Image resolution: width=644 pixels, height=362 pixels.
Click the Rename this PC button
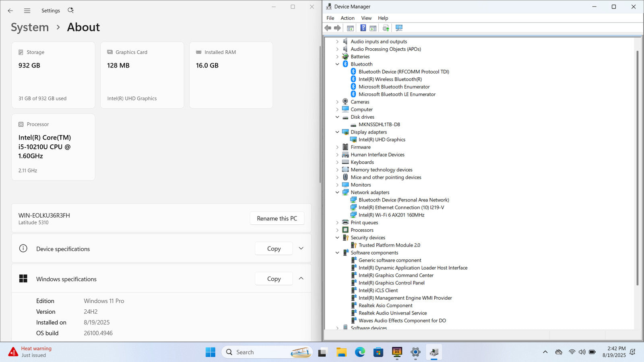pyautogui.click(x=277, y=218)
